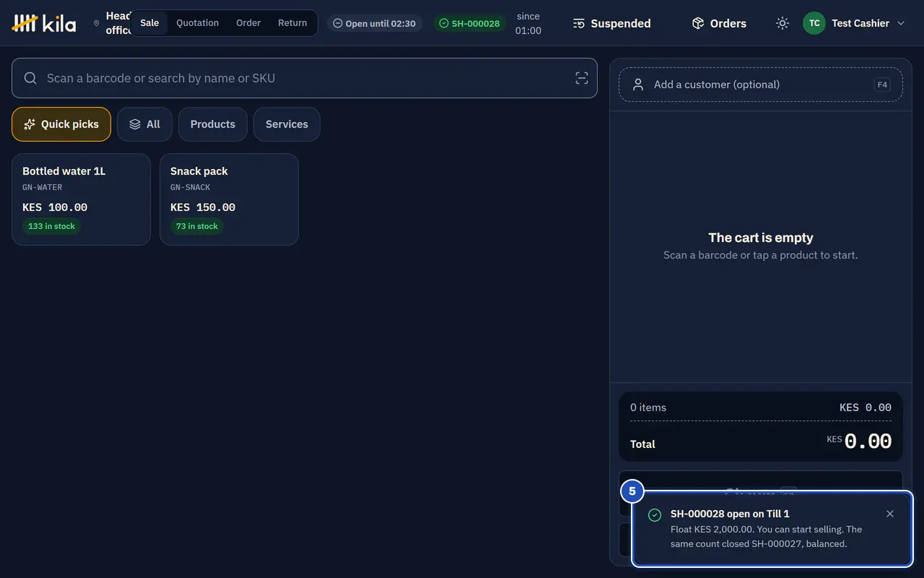Add Snack pack to cart
The height and width of the screenshot is (578, 924).
click(x=229, y=199)
